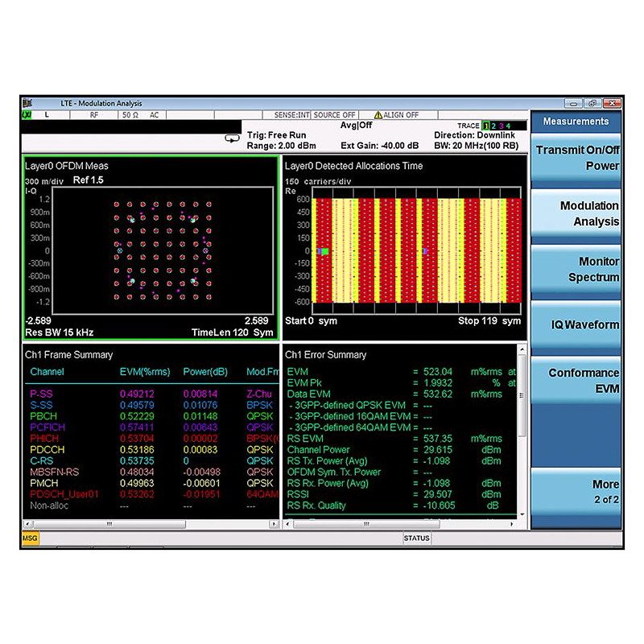Select trace 2 indicator
The height and width of the screenshot is (644, 644).
tap(493, 126)
